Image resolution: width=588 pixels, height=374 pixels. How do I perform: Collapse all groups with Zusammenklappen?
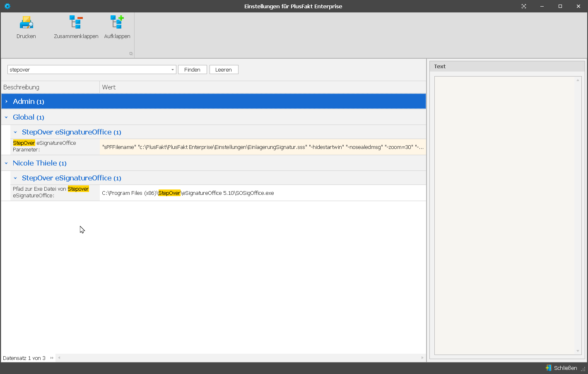click(76, 27)
